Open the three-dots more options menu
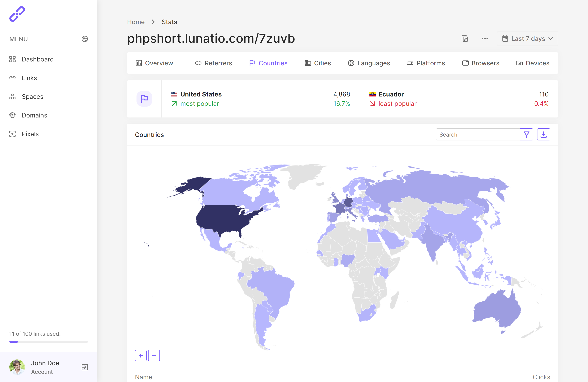Screen dimensions: 588x382 (x=485, y=39)
